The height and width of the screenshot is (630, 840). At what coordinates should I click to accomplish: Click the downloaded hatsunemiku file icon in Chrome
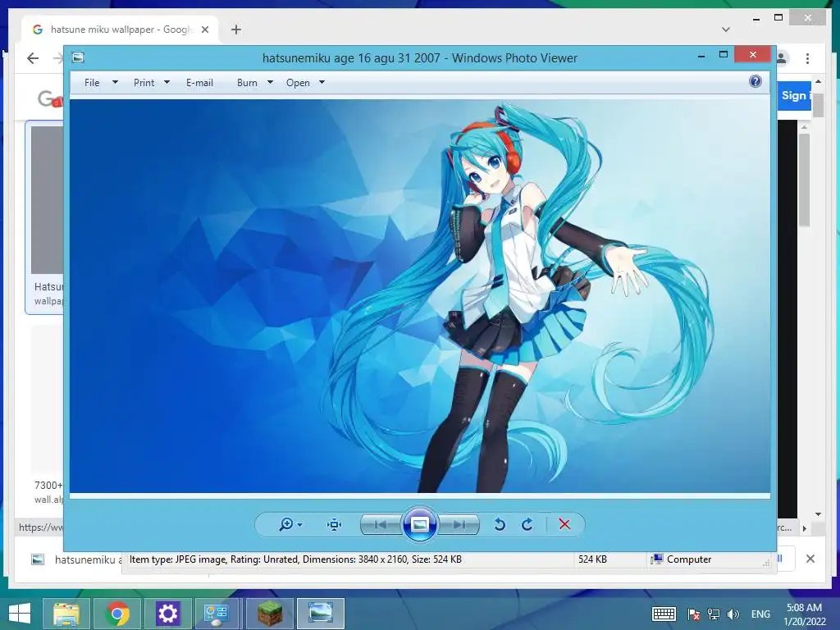(38, 559)
